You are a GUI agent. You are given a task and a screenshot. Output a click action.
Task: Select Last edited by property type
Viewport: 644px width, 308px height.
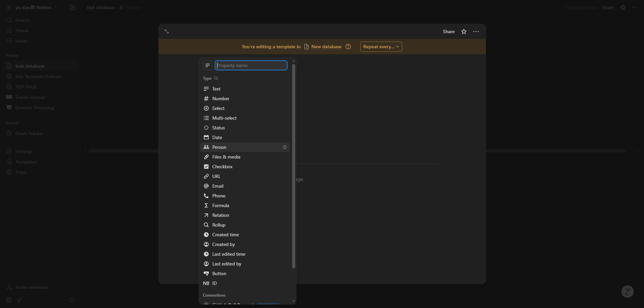pyautogui.click(x=245, y=264)
